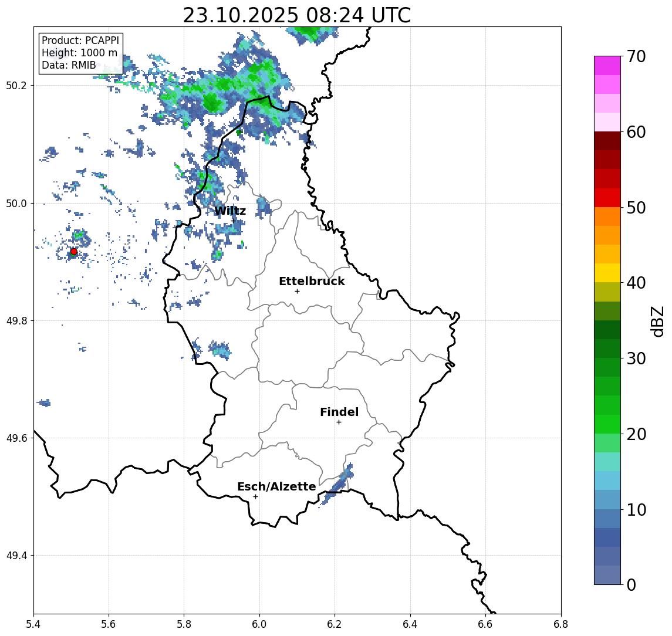Click the longitude tick label 6.2
The width and height of the screenshot is (672, 636).
click(335, 624)
